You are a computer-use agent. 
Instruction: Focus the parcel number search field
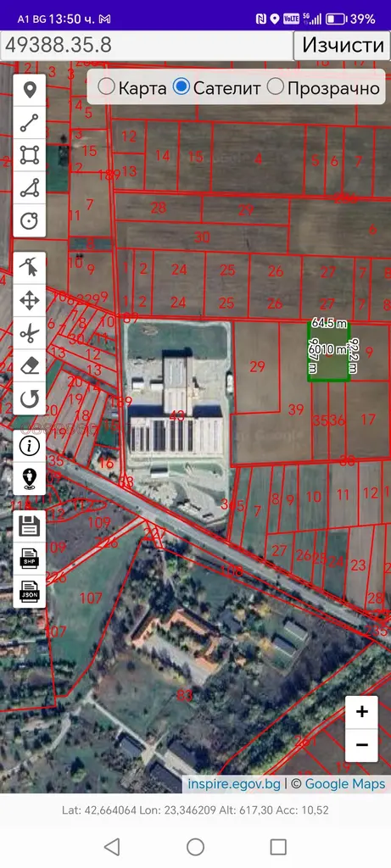click(146, 46)
